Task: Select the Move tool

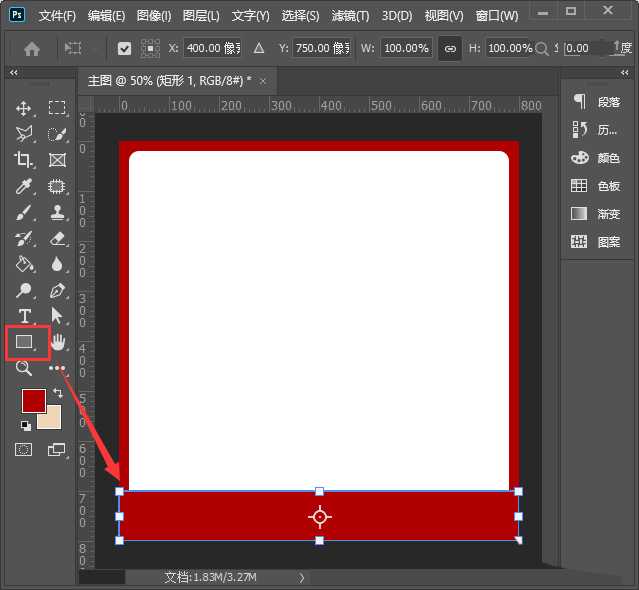Action: pos(24,108)
